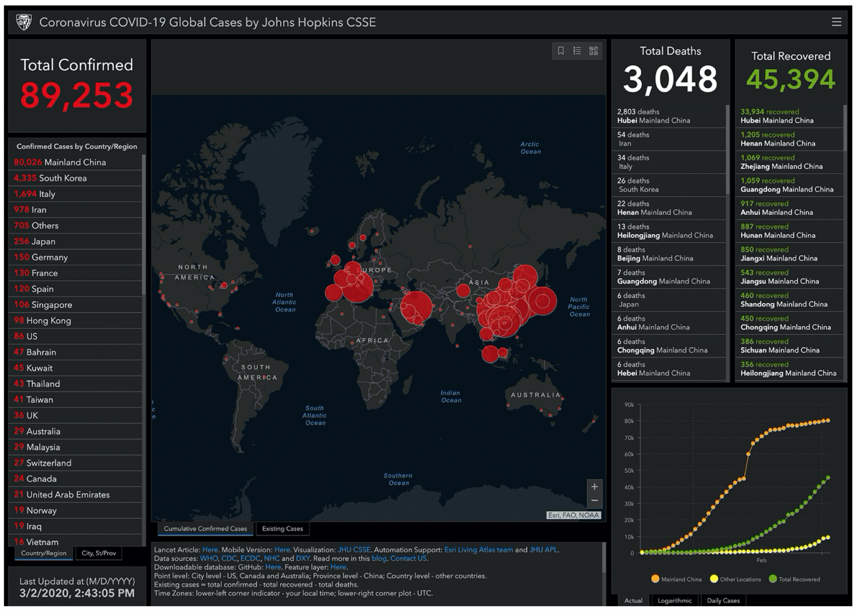Click '2,803 deaths Hubei' entry
Viewport: 856px width, 616px height.
pyautogui.click(x=668, y=116)
